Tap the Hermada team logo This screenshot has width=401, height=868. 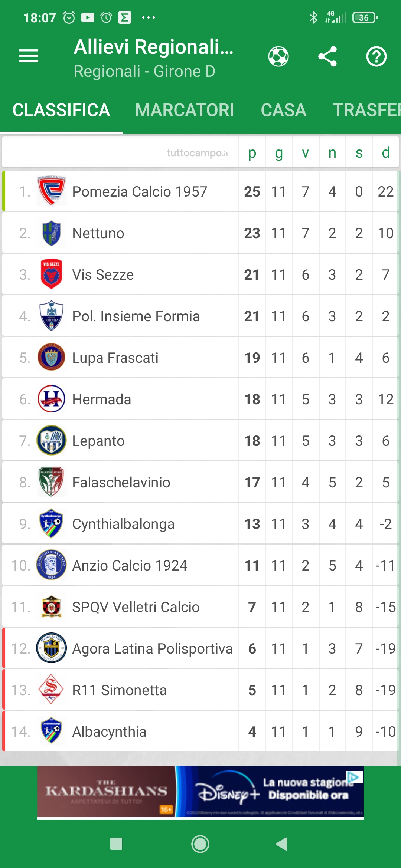point(52,399)
